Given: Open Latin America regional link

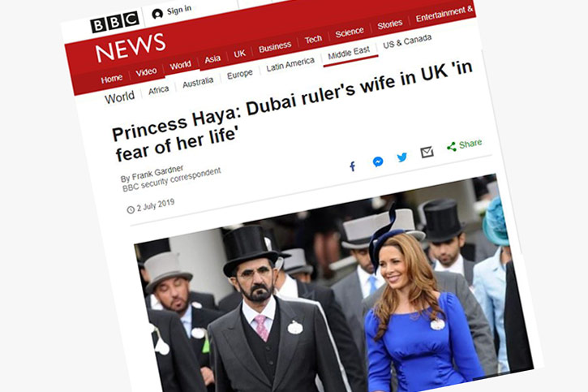Looking at the screenshot, I should [x=290, y=64].
